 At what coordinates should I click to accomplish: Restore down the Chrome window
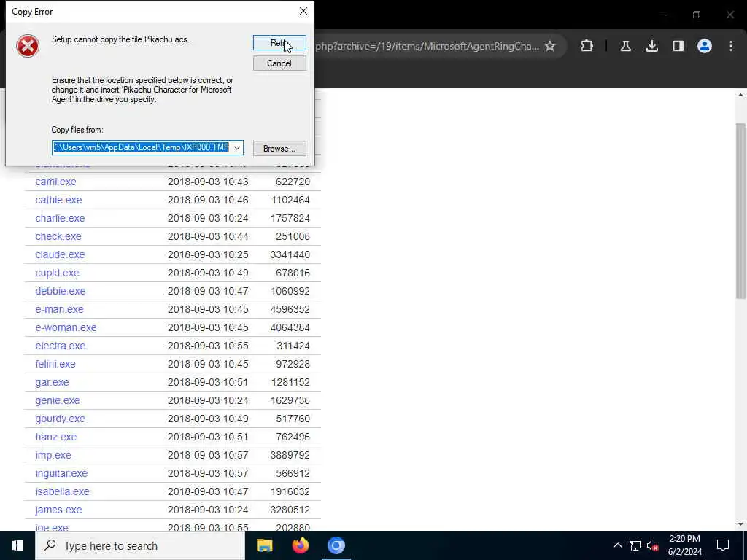coord(697,15)
